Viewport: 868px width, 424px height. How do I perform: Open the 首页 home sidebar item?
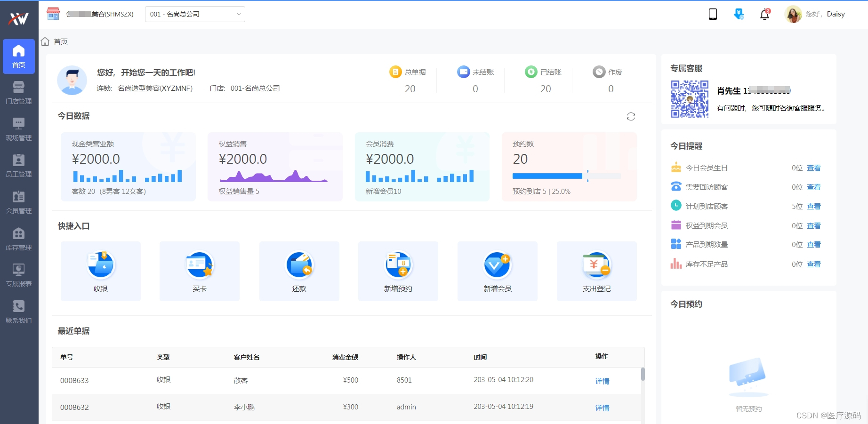tap(19, 56)
